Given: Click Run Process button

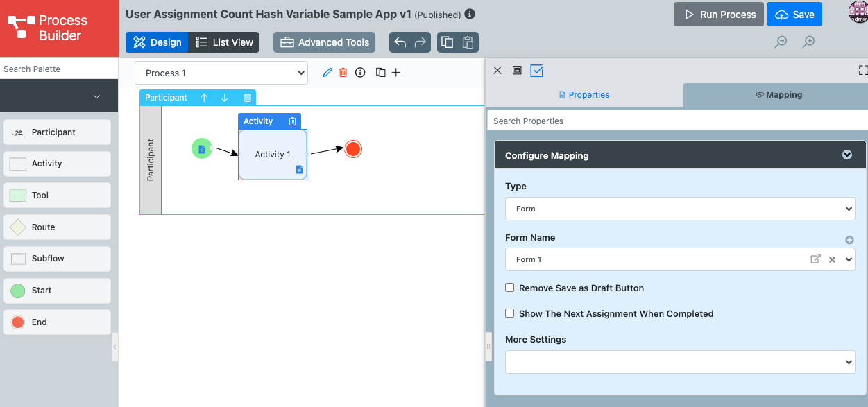Looking at the screenshot, I should pos(719,15).
